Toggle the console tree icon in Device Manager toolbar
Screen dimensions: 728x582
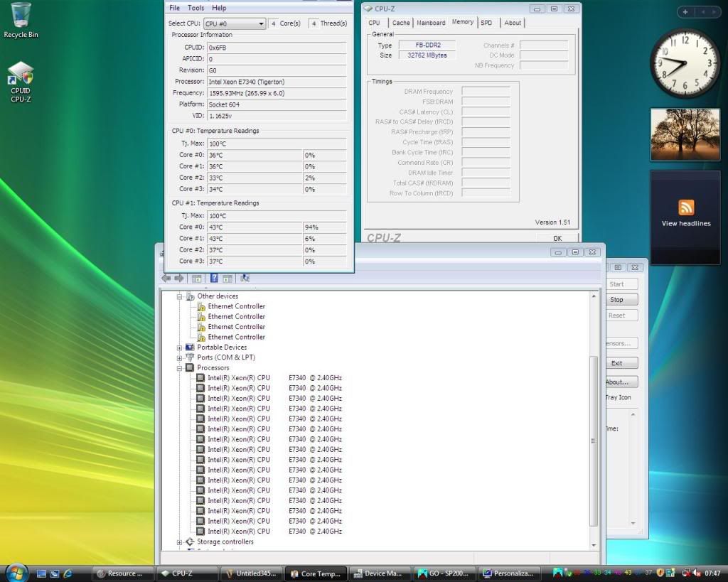pos(196,279)
